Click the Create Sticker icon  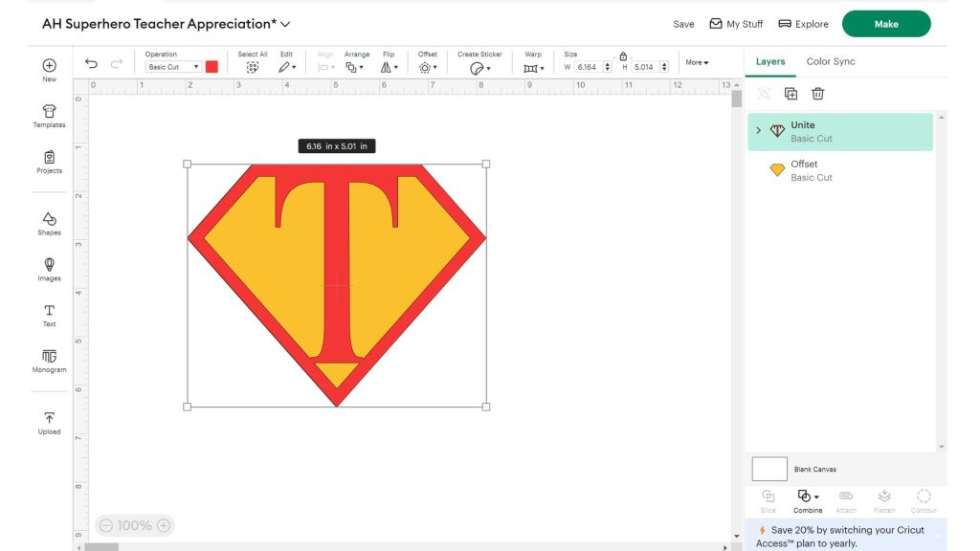tap(479, 68)
